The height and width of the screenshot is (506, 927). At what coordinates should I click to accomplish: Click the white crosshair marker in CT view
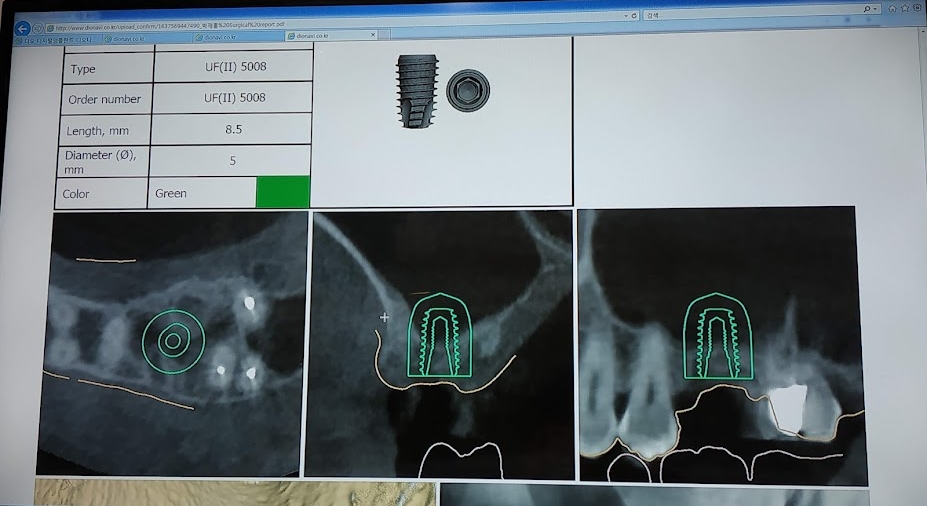click(x=384, y=317)
